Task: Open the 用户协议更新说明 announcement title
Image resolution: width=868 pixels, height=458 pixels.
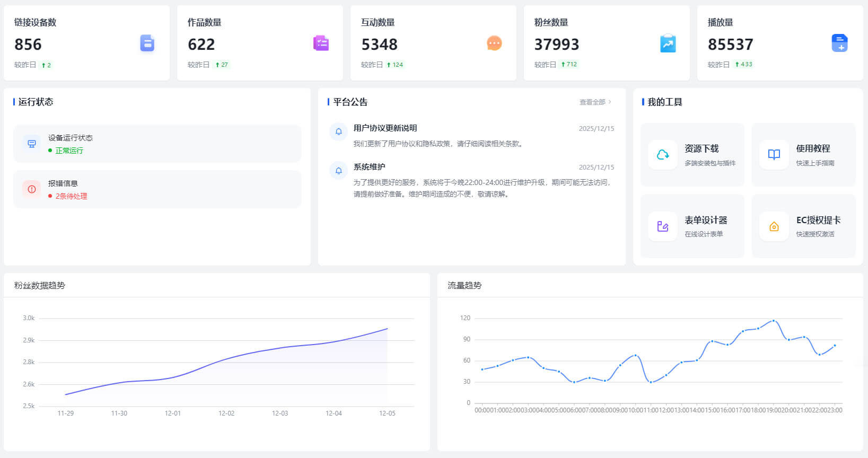Action: [x=385, y=128]
